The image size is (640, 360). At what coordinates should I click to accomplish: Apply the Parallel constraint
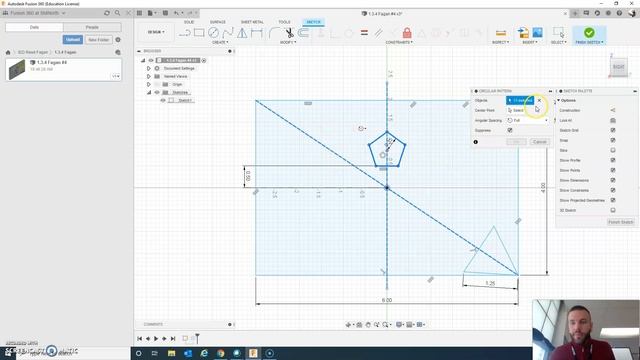coord(378,33)
